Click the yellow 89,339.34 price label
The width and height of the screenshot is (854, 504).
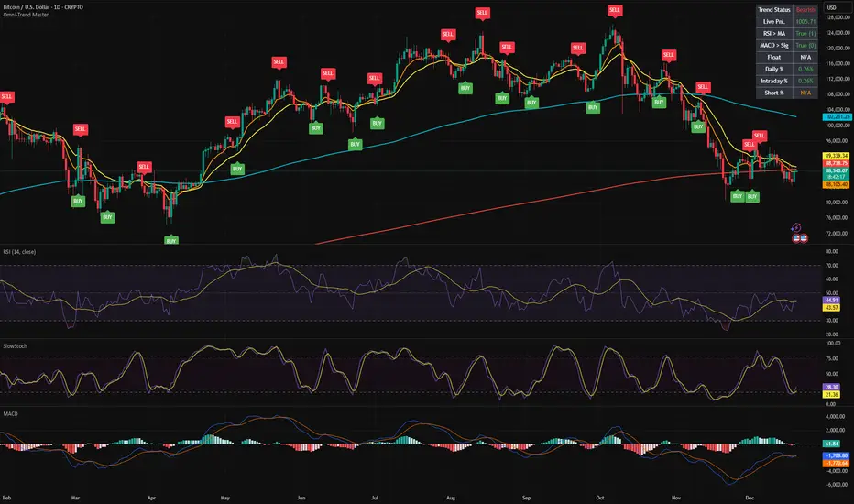click(x=836, y=156)
